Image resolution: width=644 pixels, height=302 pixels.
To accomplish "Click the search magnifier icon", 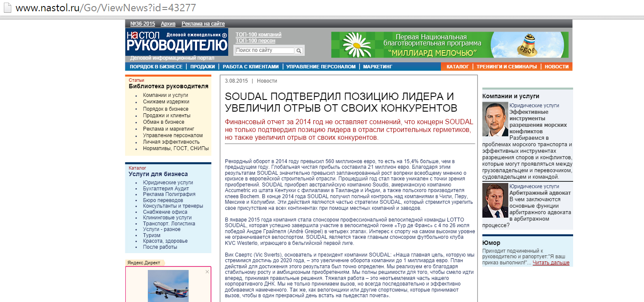I will pos(299,51).
